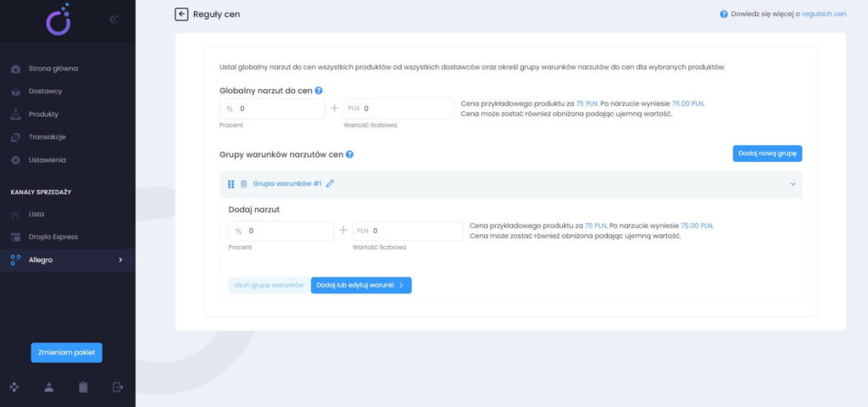This screenshot has width=868, height=407.
Task: Click Dodaj lub edytuj warunki button
Action: pos(361,285)
